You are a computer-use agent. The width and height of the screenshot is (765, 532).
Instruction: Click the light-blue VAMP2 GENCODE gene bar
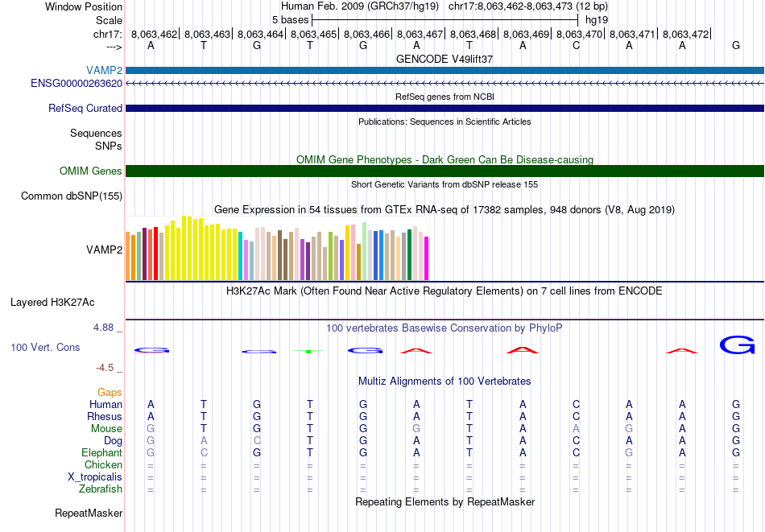coord(445,71)
